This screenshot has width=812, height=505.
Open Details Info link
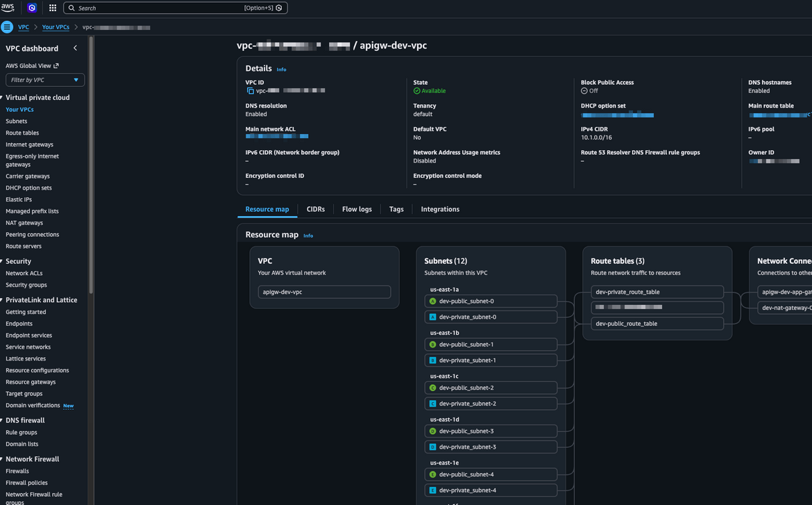coord(281,69)
